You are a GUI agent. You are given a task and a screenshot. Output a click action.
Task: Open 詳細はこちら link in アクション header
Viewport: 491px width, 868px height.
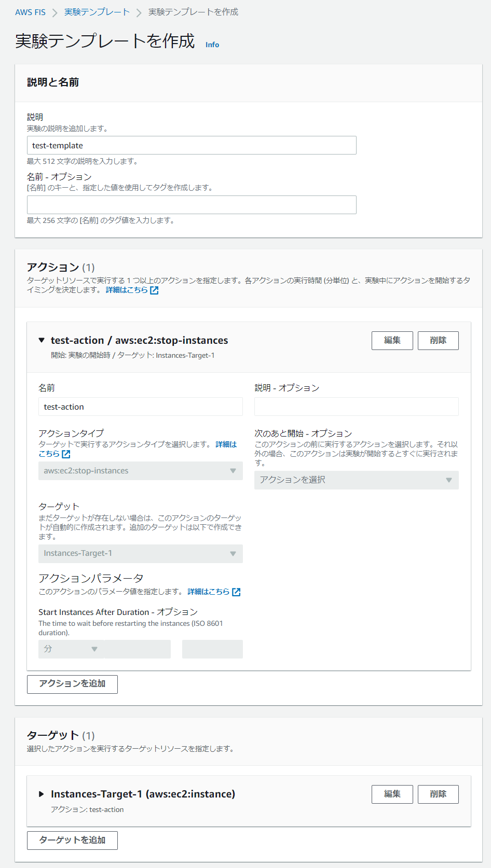point(127,290)
